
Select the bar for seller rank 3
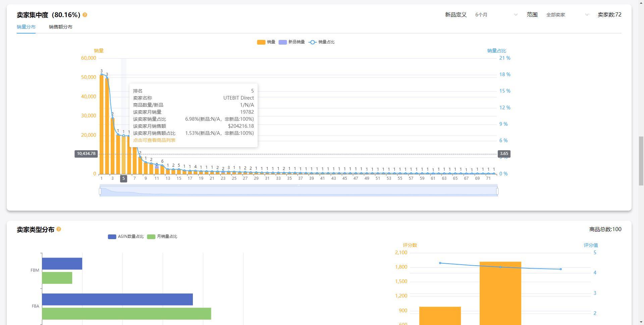[113, 146]
